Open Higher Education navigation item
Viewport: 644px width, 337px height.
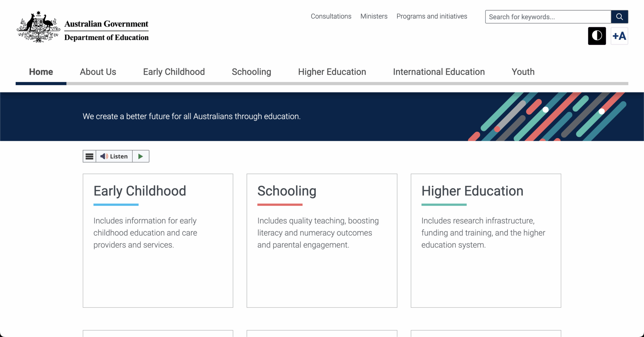click(x=332, y=72)
